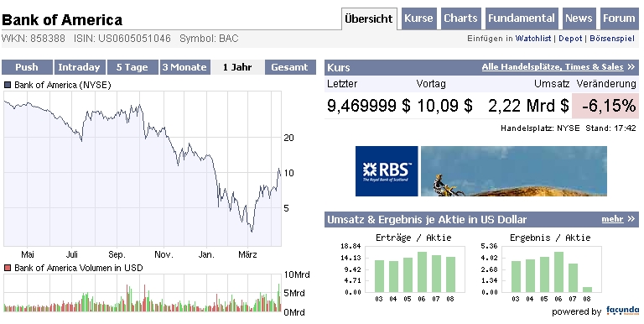This screenshot has width=644, height=324.
Task: Add stock to Watchlist
Action: 533,39
